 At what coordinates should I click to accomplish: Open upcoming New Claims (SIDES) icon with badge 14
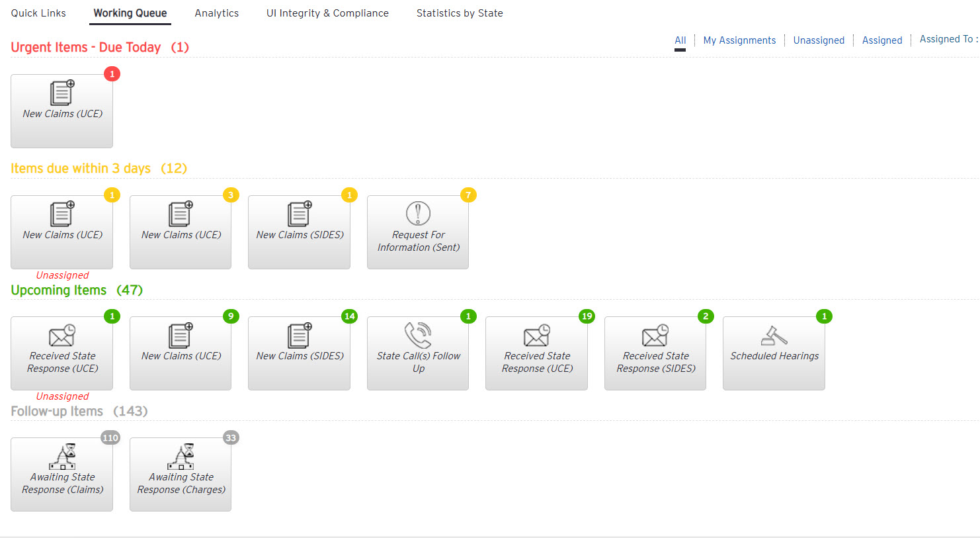pyautogui.click(x=300, y=335)
